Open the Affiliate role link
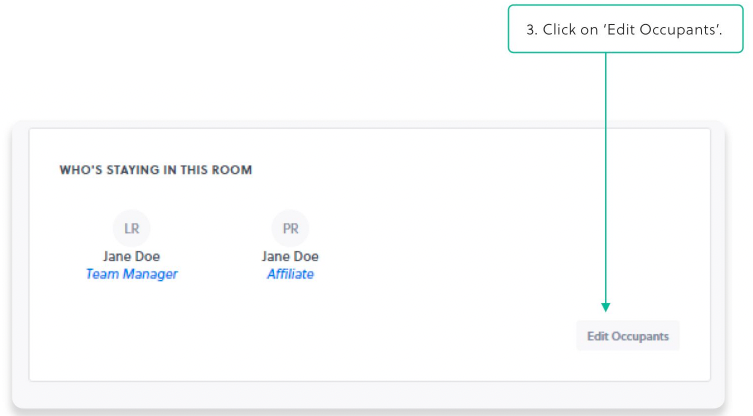 (290, 274)
